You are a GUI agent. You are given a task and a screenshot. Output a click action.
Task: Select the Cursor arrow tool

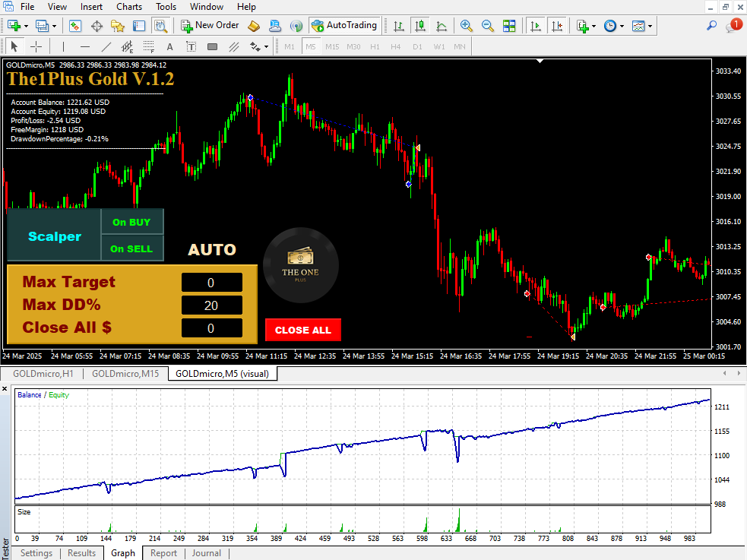[x=14, y=46]
